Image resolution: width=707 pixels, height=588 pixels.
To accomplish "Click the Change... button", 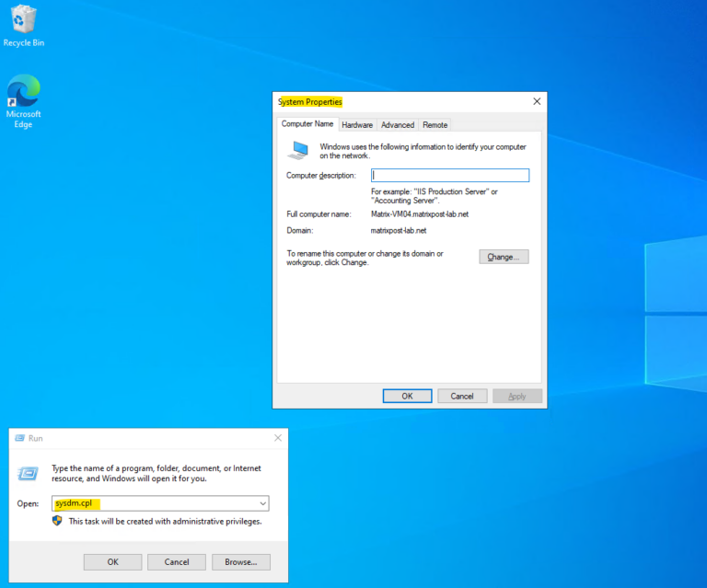I will tap(504, 257).
